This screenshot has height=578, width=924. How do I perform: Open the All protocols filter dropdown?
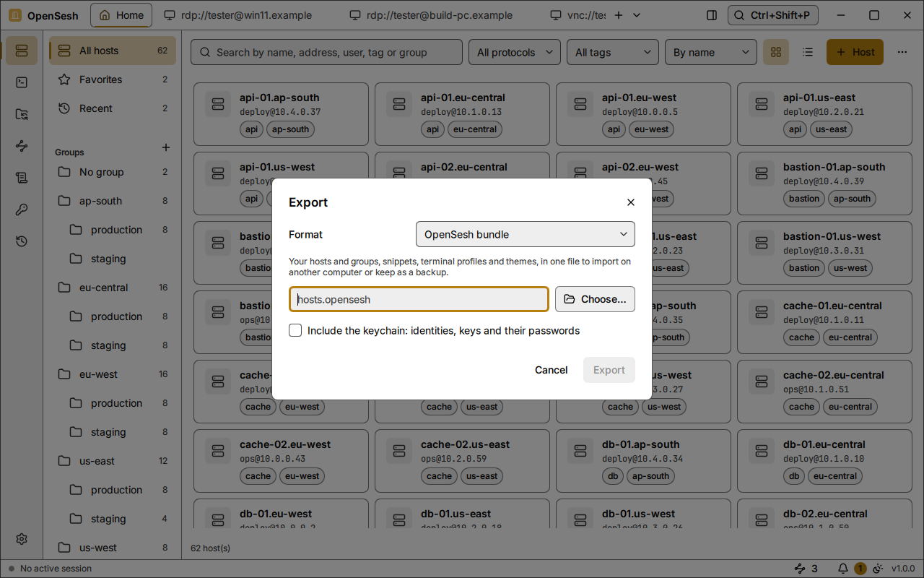[515, 52]
